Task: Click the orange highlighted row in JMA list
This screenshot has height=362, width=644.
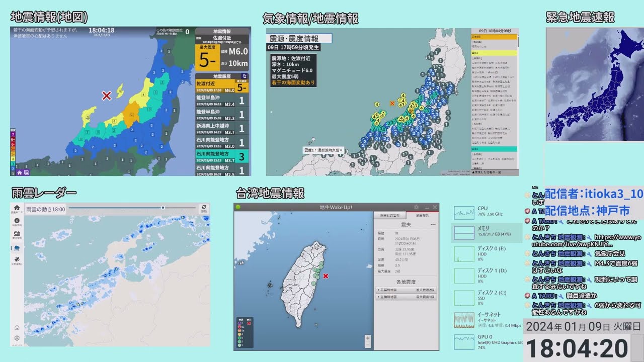Action: [494, 37]
